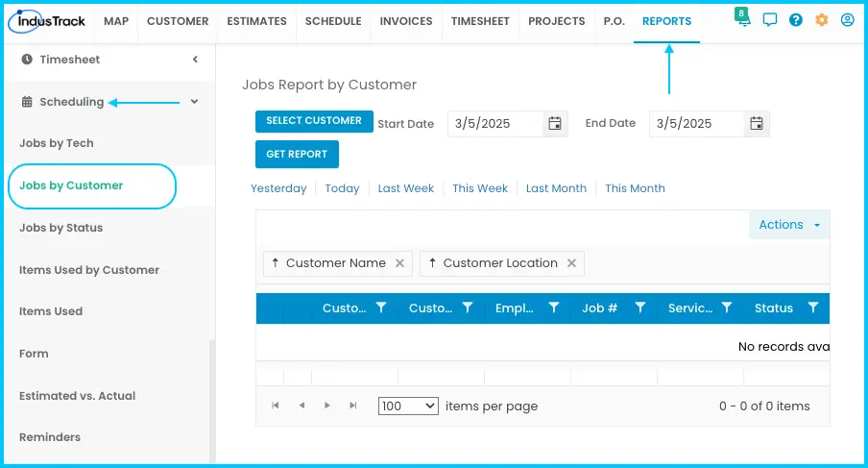Select the Today date range link

pos(342,188)
